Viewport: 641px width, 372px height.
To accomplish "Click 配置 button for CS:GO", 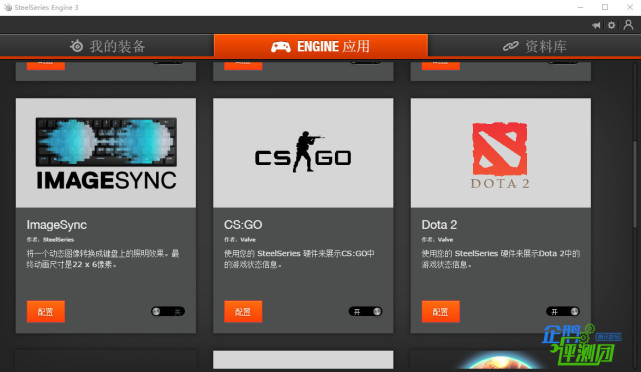I will 243,311.
